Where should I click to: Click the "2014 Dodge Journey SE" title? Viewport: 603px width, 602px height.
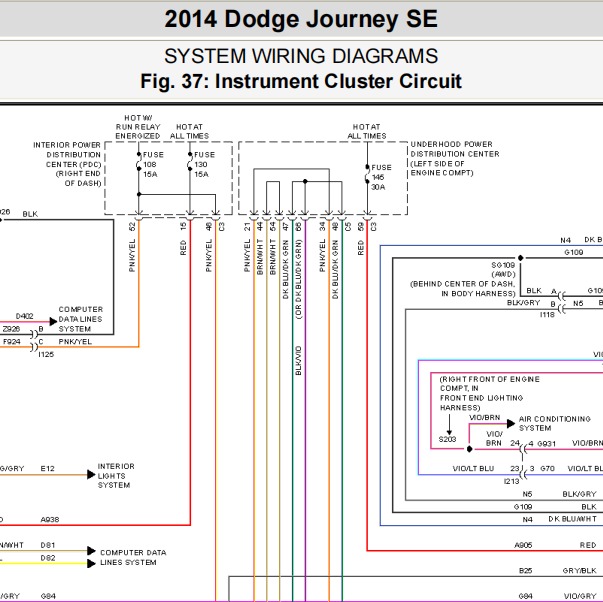pos(301,19)
